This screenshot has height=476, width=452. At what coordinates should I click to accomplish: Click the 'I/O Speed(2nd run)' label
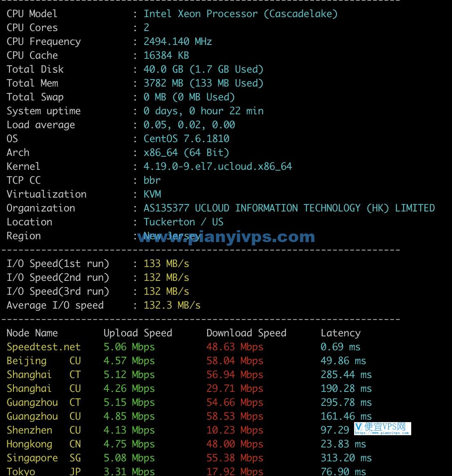pyautogui.click(x=58, y=278)
